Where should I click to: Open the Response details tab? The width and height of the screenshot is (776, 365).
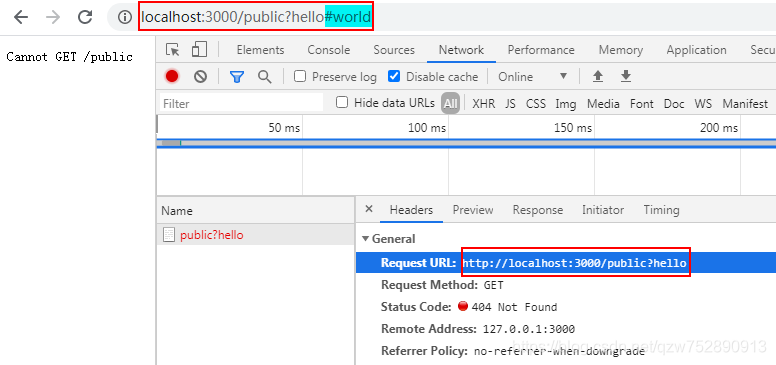tap(537, 210)
